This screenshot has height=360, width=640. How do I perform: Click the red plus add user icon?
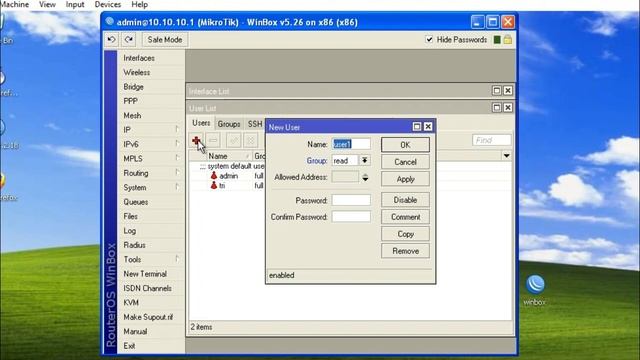[x=196, y=140]
